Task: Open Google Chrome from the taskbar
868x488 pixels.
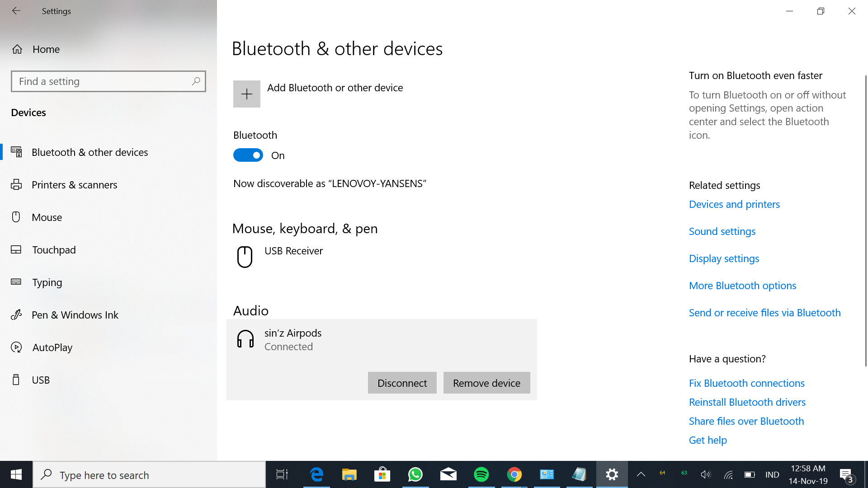Action: 514,474
